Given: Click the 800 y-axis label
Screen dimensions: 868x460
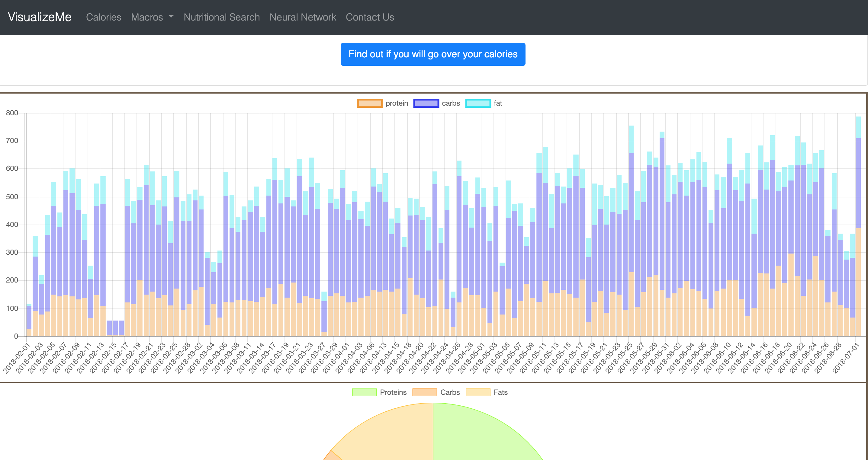Looking at the screenshot, I should pos(12,113).
